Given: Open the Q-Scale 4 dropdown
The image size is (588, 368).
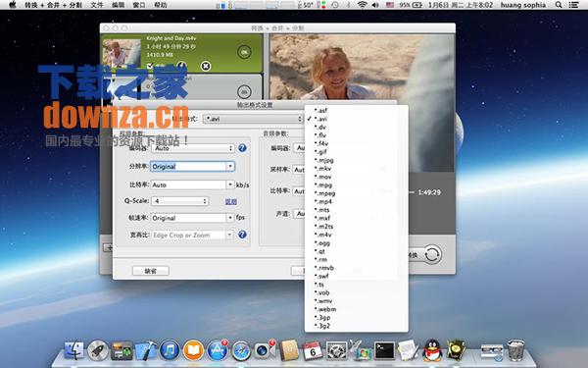Looking at the screenshot, I should pyautogui.click(x=180, y=201).
